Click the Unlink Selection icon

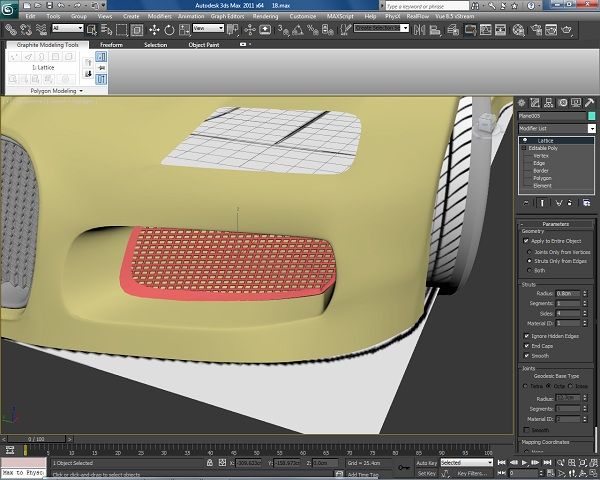[26, 29]
